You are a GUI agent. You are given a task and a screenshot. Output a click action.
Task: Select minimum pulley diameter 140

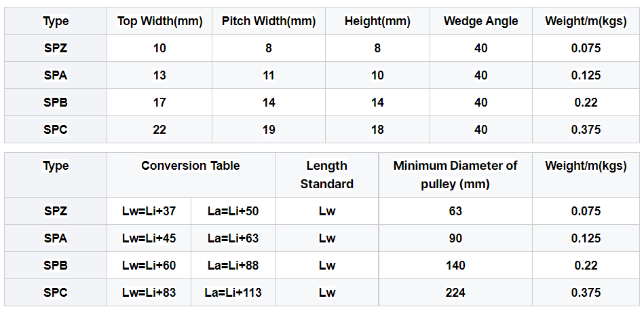click(x=455, y=265)
